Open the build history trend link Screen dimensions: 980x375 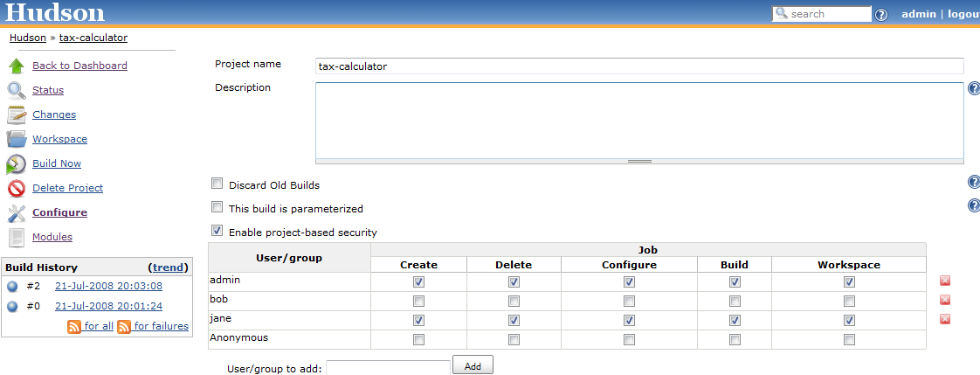pos(168,267)
